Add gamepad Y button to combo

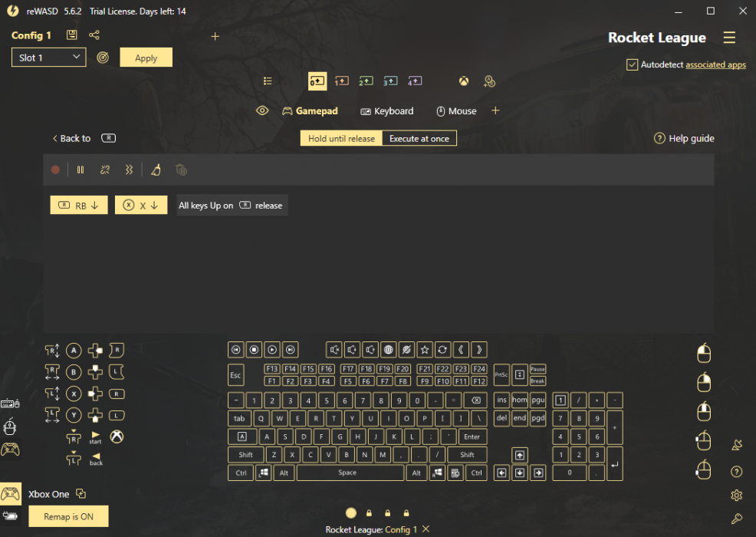[74, 415]
